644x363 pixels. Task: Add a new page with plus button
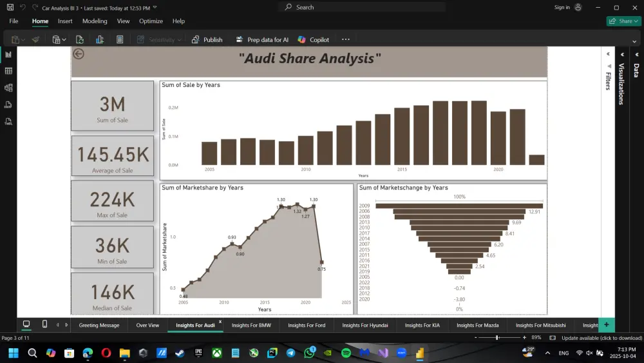click(606, 325)
